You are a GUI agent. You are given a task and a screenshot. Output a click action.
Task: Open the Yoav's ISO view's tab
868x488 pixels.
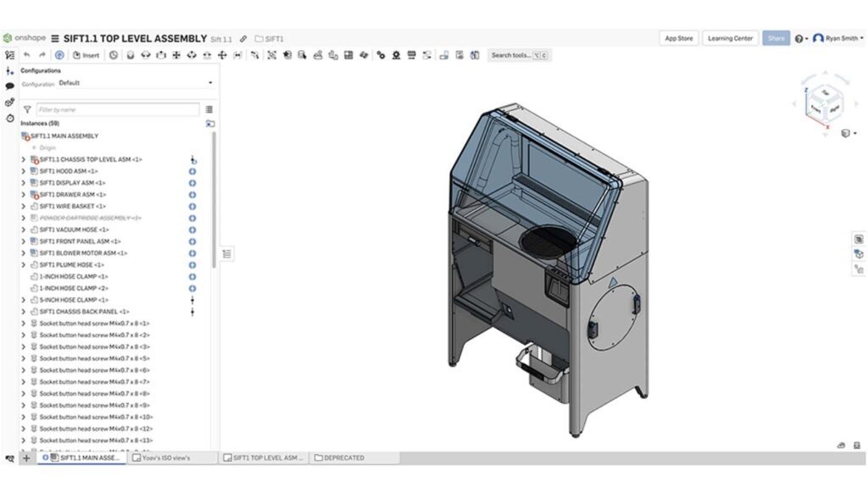(x=170, y=457)
